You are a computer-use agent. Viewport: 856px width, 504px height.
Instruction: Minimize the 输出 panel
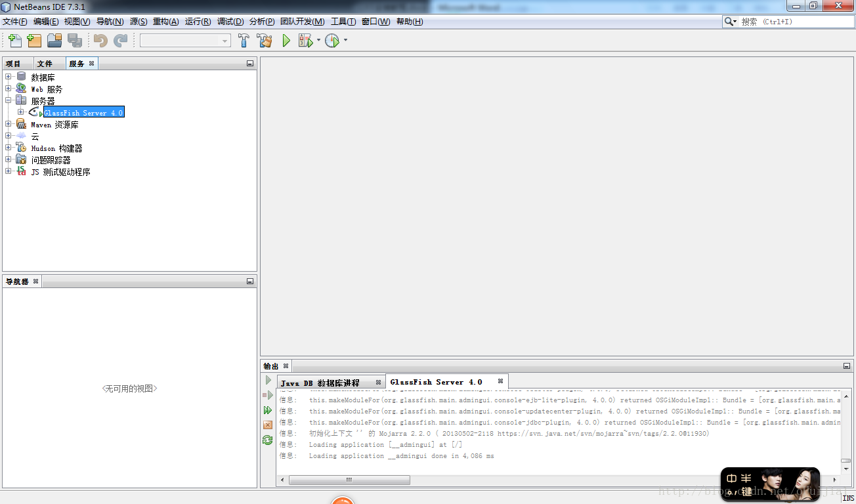pyautogui.click(x=847, y=366)
